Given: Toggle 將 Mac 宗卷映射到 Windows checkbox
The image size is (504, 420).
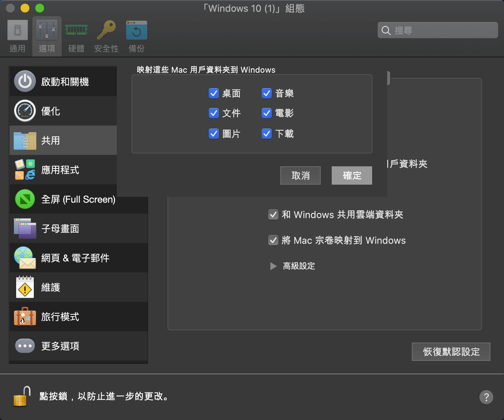Looking at the screenshot, I should [x=273, y=240].
